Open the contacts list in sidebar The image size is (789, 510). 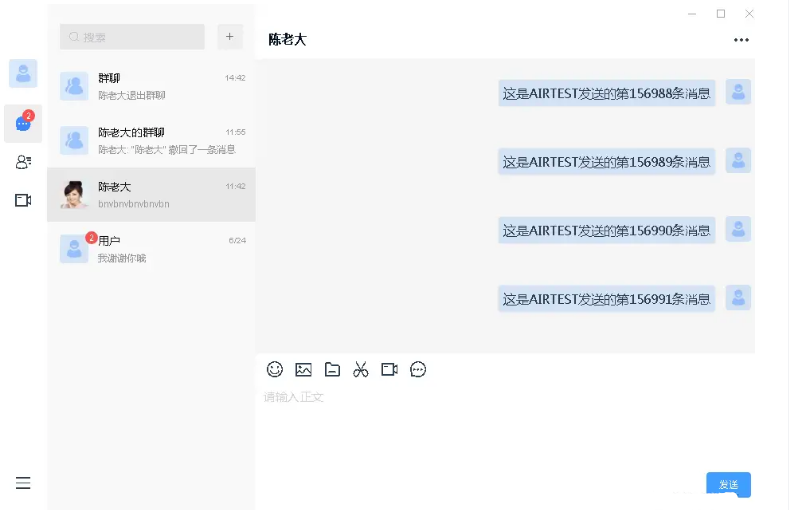(23, 162)
